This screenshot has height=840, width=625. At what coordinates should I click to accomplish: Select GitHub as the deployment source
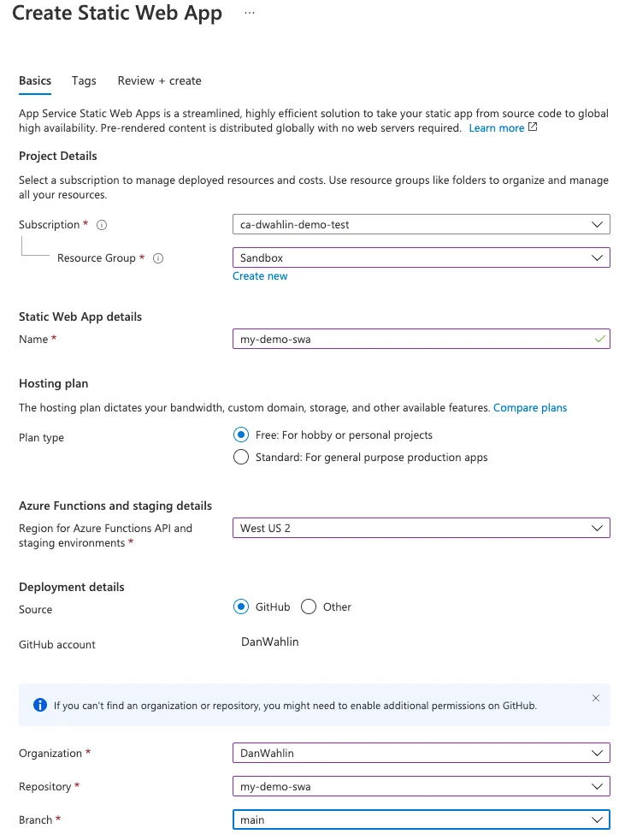(x=241, y=606)
